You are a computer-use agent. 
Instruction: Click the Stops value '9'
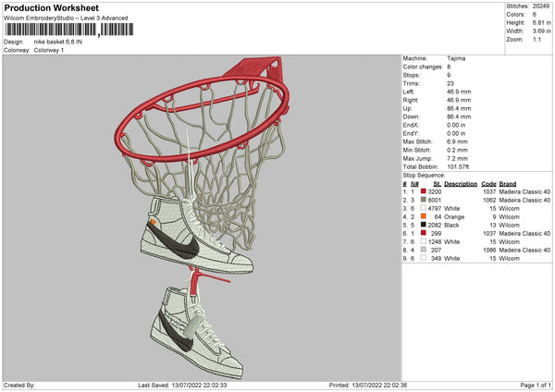point(449,75)
